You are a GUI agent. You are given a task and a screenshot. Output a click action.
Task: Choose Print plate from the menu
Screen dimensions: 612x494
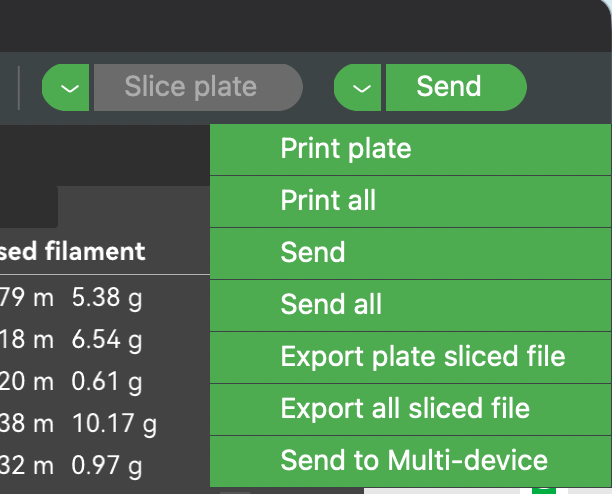click(345, 149)
